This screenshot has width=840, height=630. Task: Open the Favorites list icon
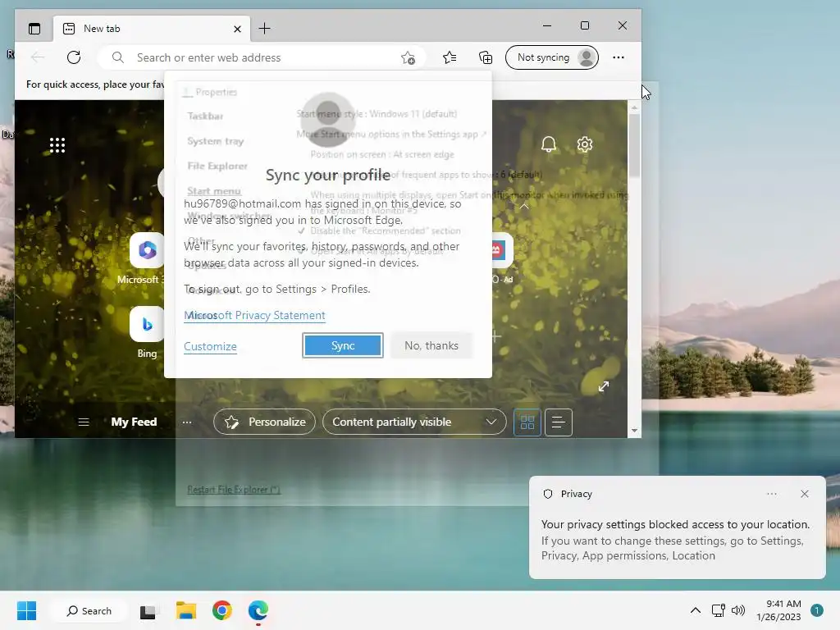click(x=450, y=57)
